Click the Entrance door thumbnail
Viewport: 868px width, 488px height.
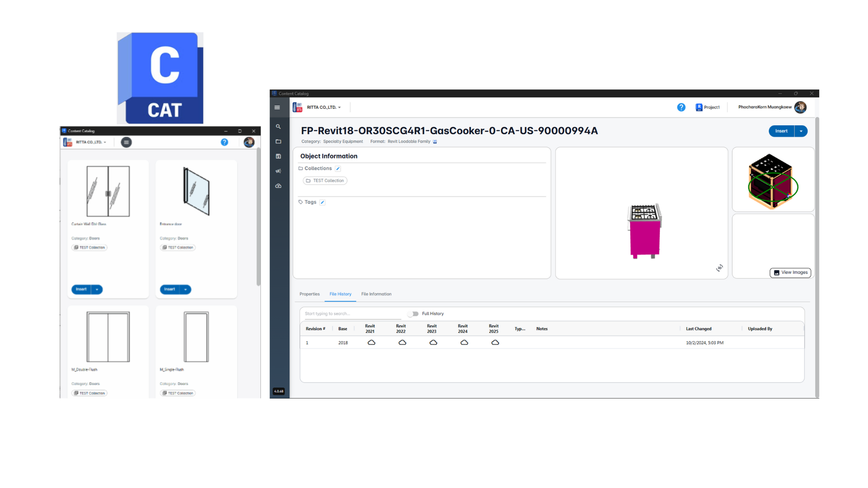point(196,191)
